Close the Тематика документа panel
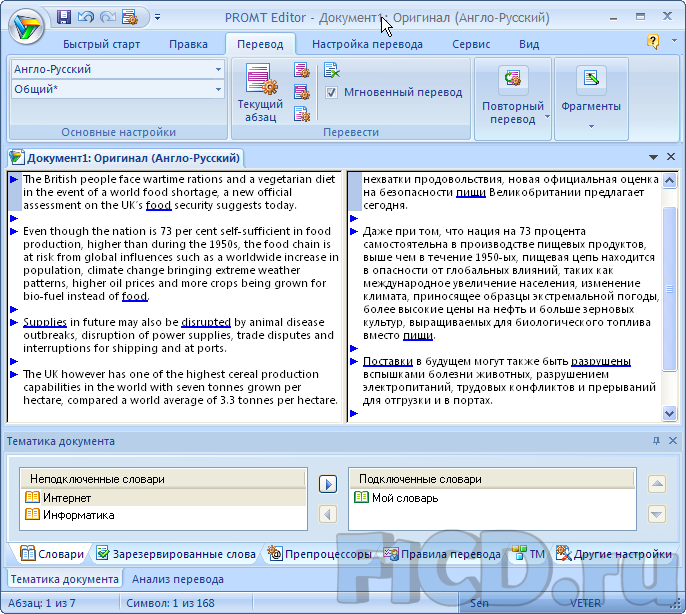686x614 pixels. tap(673, 441)
